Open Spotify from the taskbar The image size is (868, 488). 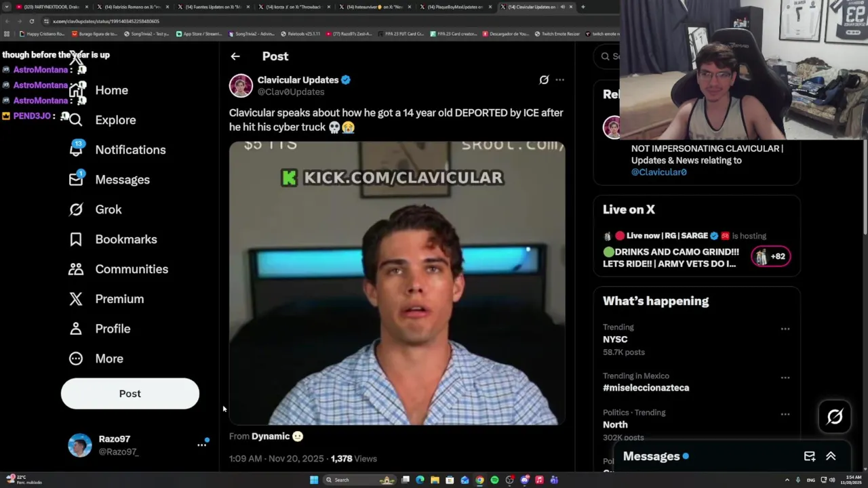(x=494, y=480)
